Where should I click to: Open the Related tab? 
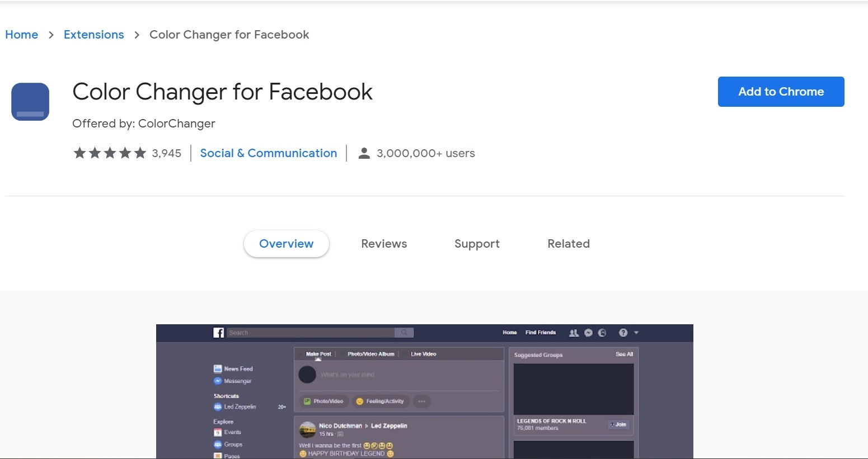coord(569,244)
